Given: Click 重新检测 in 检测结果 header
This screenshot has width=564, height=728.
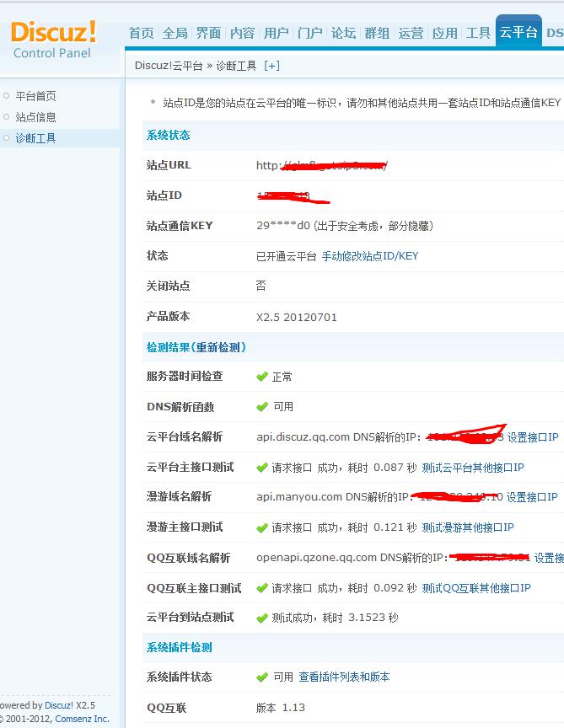Looking at the screenshot, I should (x=218, y=347).
